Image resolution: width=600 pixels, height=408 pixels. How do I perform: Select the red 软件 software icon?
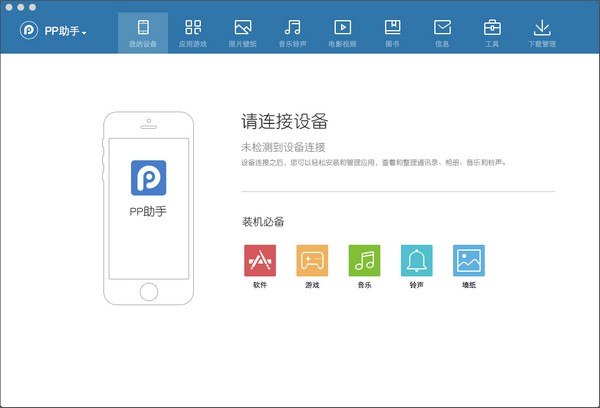pyautogui.click(x=259, y=260)
